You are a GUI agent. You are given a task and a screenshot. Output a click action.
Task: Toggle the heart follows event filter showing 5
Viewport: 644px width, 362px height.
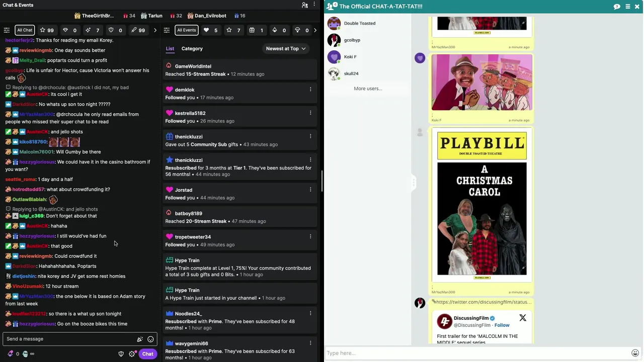[x=210, y=30]
